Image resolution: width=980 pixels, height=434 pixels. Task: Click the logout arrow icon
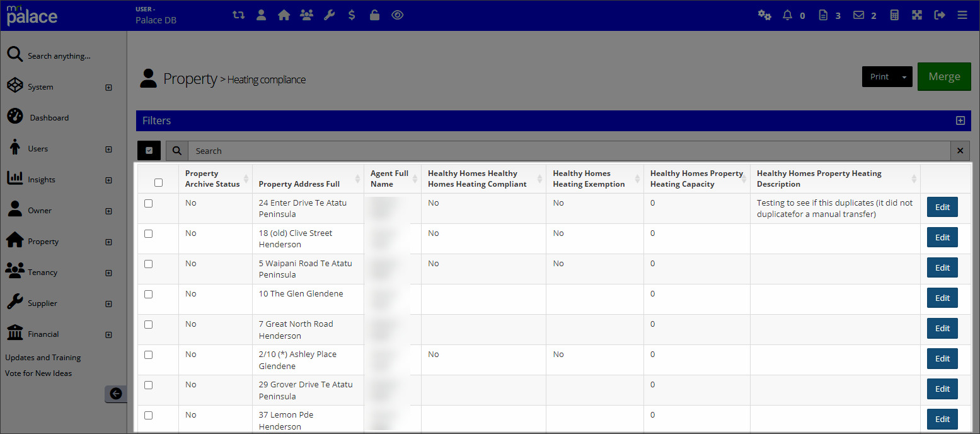tap(940, 15)
